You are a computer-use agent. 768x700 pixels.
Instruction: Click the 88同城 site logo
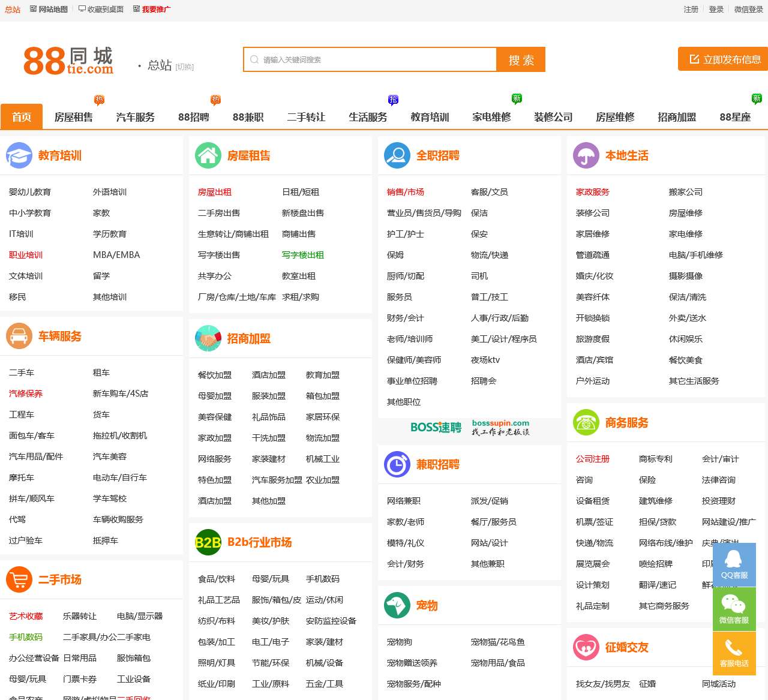coord(68,59)
